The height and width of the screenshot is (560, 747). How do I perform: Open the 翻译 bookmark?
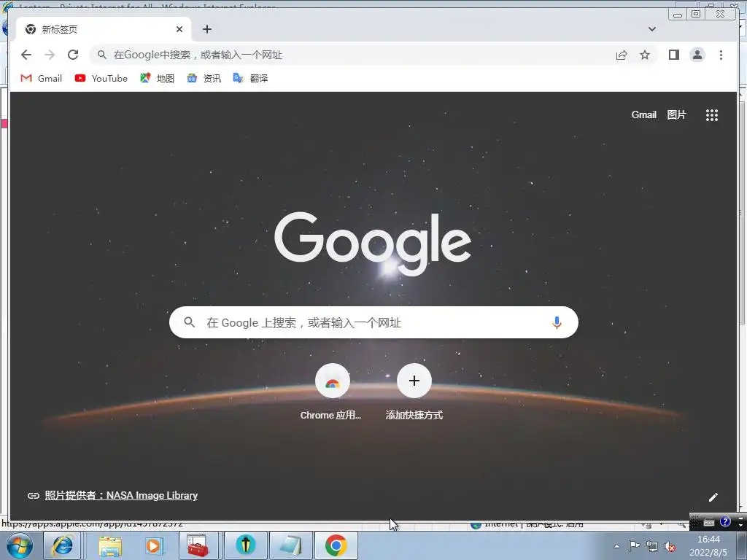pyautogui.click(x=250, y=78)
